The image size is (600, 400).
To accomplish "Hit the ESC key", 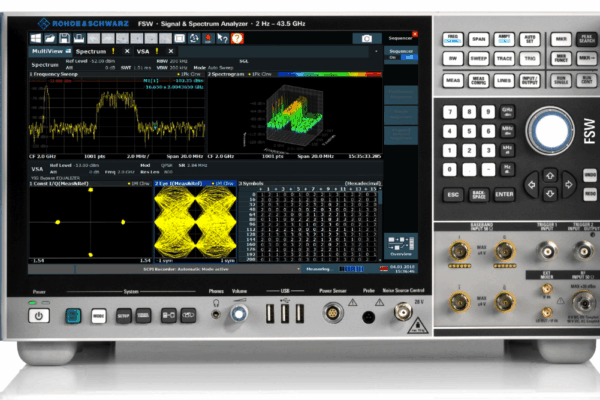I will (x=453, y=195).
